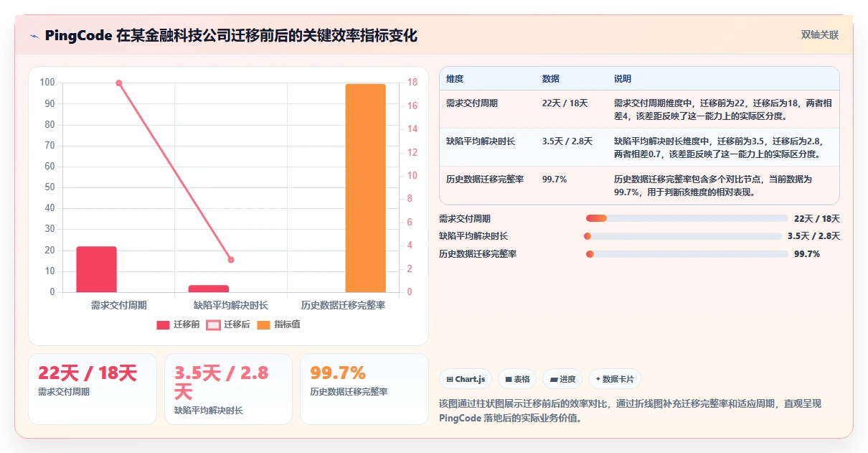The image size is (868, 453).
Task: Click the 数据 table column header
Action: 551,78
